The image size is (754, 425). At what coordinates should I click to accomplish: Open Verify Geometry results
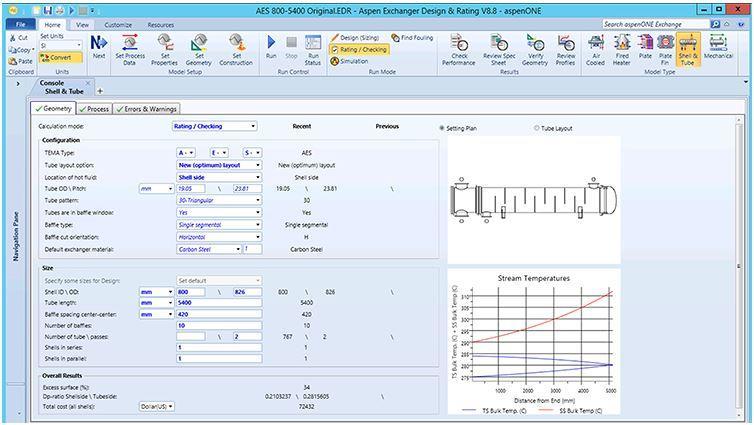(535, 50)
